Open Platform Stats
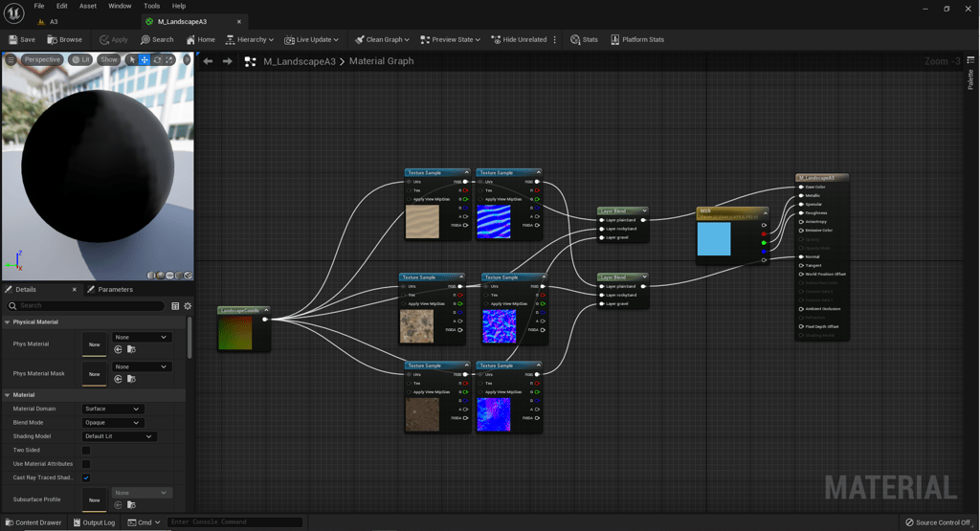 pyautogui.click(x=636, y=39)
